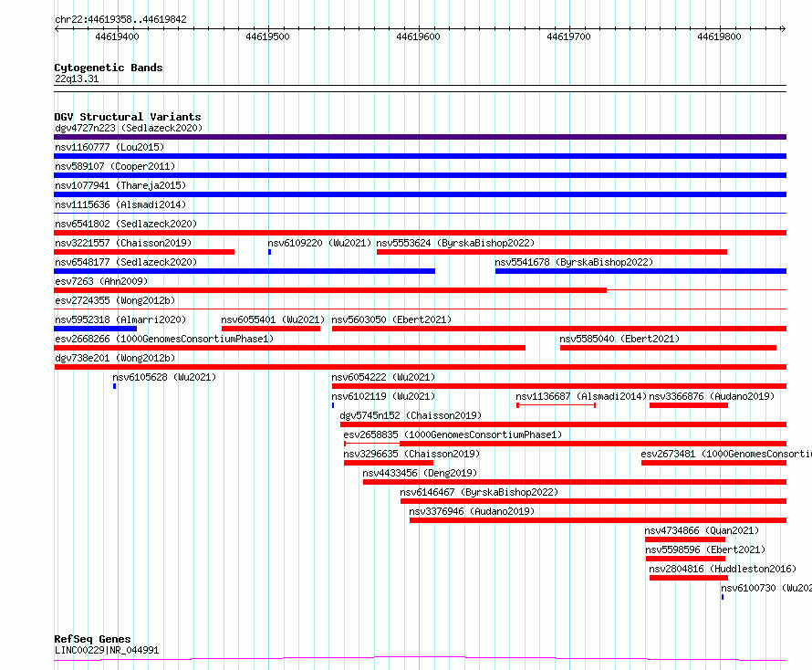Select the thin red nsv1136687 interval line
812x670 pixels.
coord(557,405)
